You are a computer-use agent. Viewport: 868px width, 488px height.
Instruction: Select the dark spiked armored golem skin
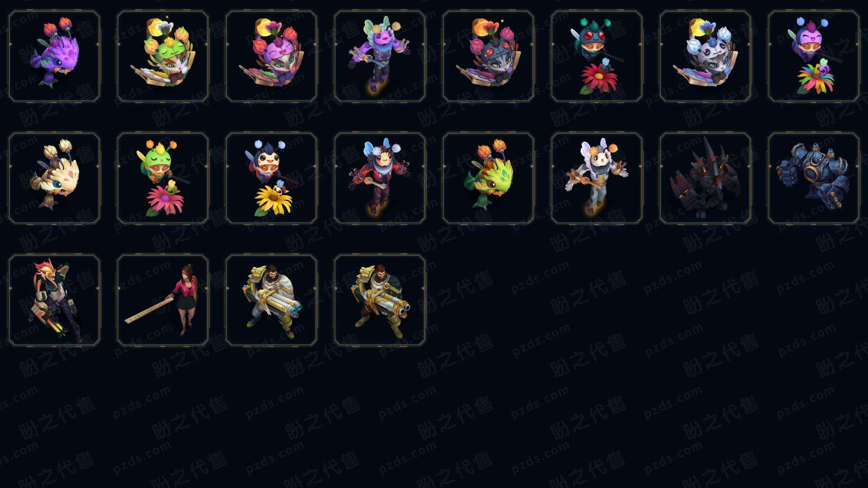click(705, 178)
